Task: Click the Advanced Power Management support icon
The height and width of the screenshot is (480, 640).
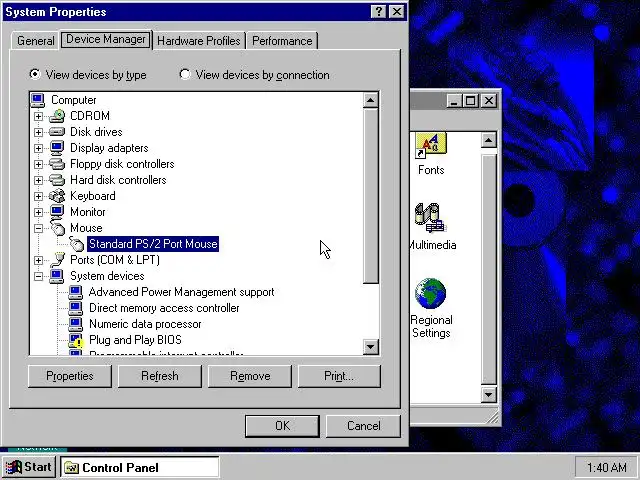Action: (x=76, y=292)
